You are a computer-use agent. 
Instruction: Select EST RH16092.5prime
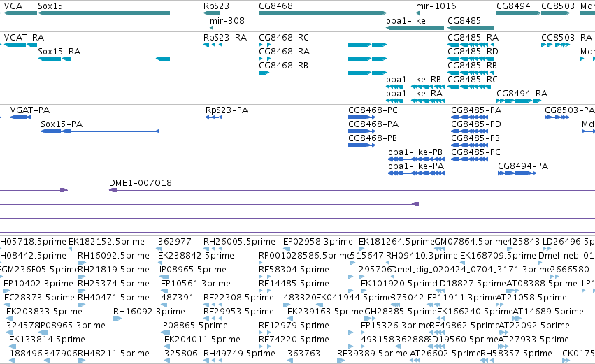tap(113, 256)
